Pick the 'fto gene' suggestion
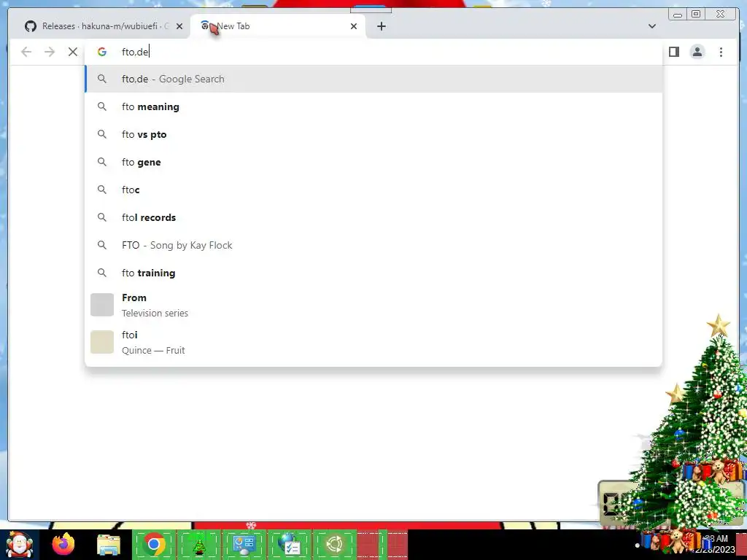This screenshot has width=747, height=560. [374, 162]
